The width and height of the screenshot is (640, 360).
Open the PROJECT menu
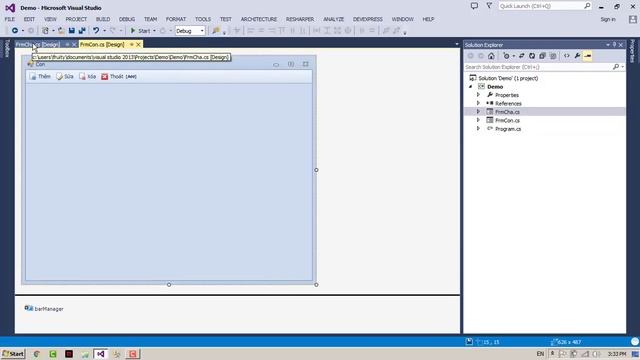[76, 19]
